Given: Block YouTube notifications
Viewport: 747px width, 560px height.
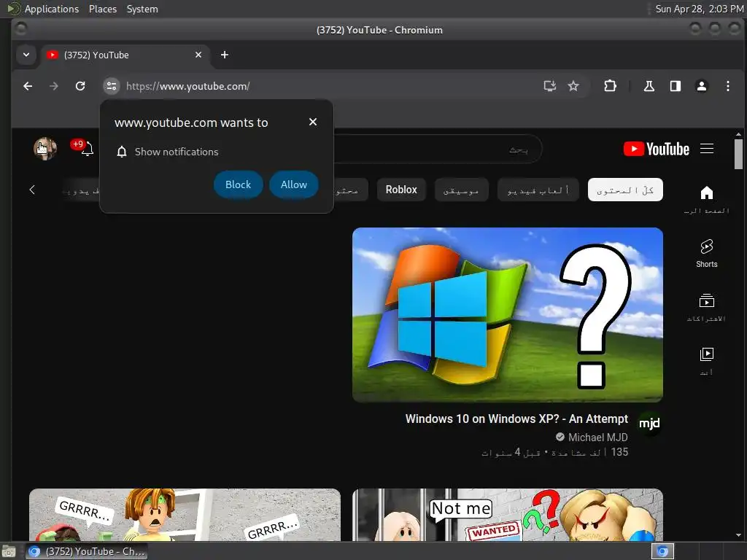Looking at the screenshot, I should (239, 184).
